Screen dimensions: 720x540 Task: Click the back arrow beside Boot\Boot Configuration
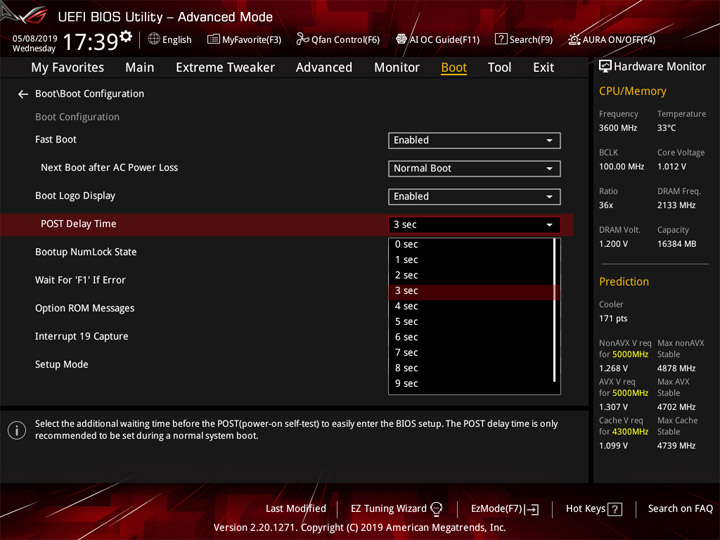[22, 94]
